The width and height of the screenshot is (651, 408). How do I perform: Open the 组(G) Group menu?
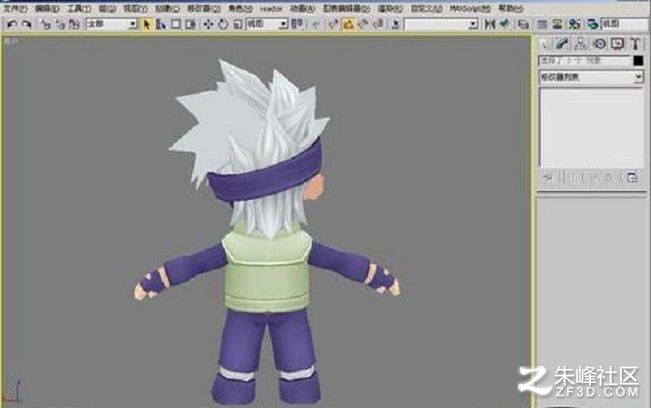pos(107,8)
